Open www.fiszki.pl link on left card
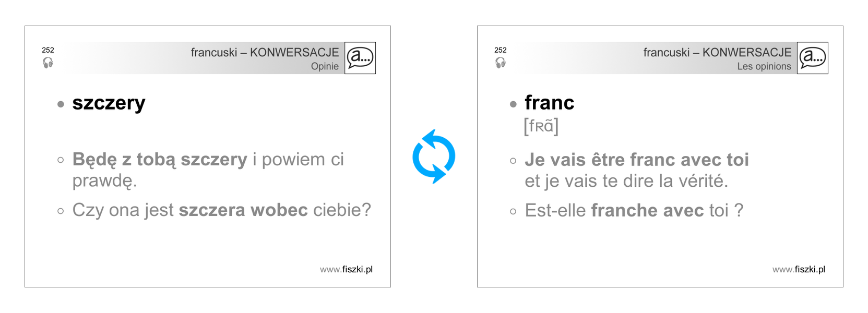Viewport: 868px width, 313px height. tap(346, 270)
